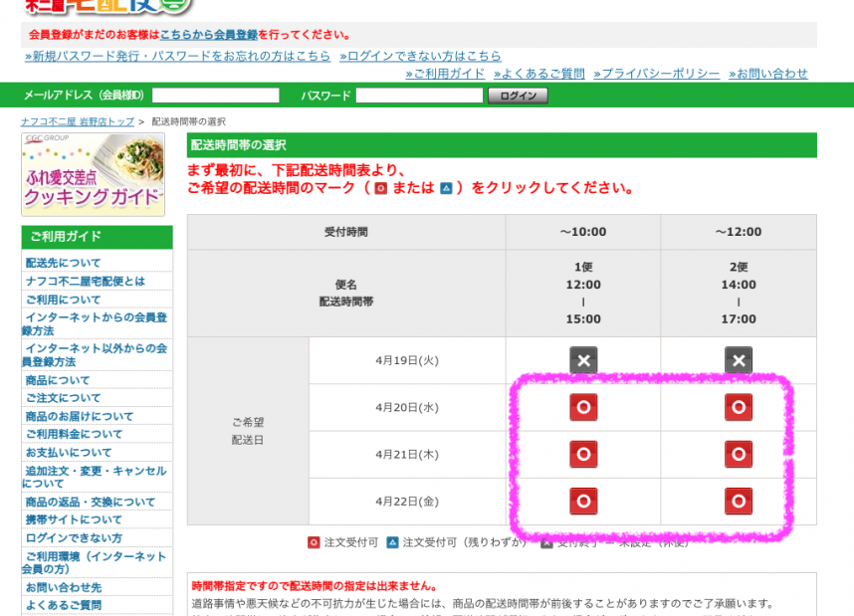Screen dimensions: 854x616
Task: Select April 20 second delivery slot icon
Action: [739, 407]
